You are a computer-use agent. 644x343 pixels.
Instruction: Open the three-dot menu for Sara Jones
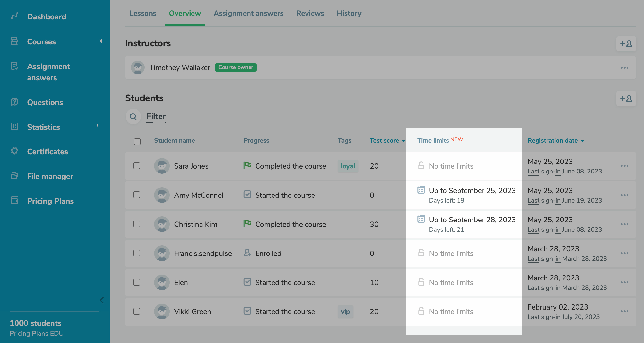coord(624,166)
